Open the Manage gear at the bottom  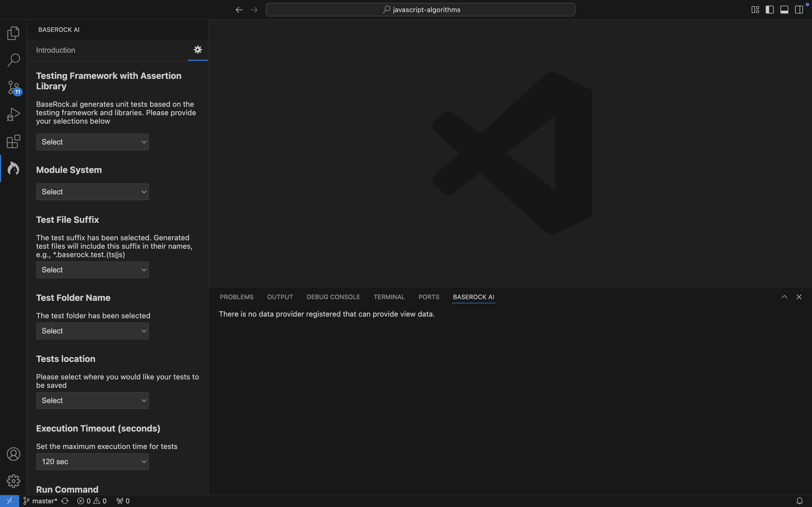[14, 481]
